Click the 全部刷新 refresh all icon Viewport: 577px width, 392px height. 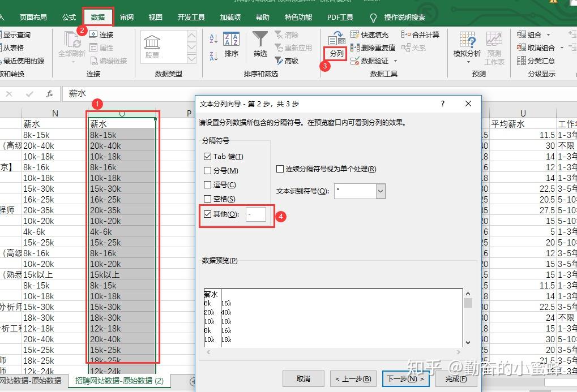[72, 40]
